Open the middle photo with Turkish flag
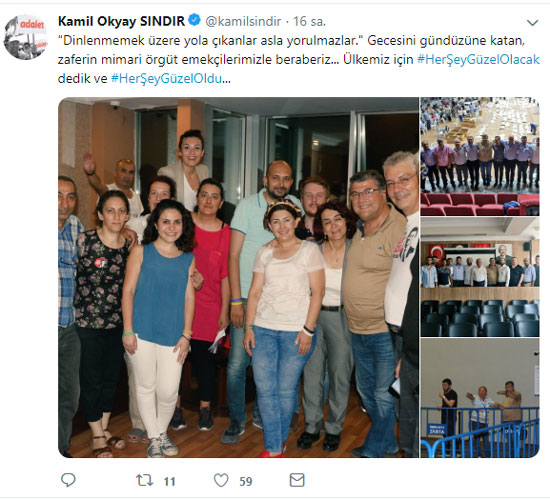Viewport: 550px width, 500px height. click(479, 277)
